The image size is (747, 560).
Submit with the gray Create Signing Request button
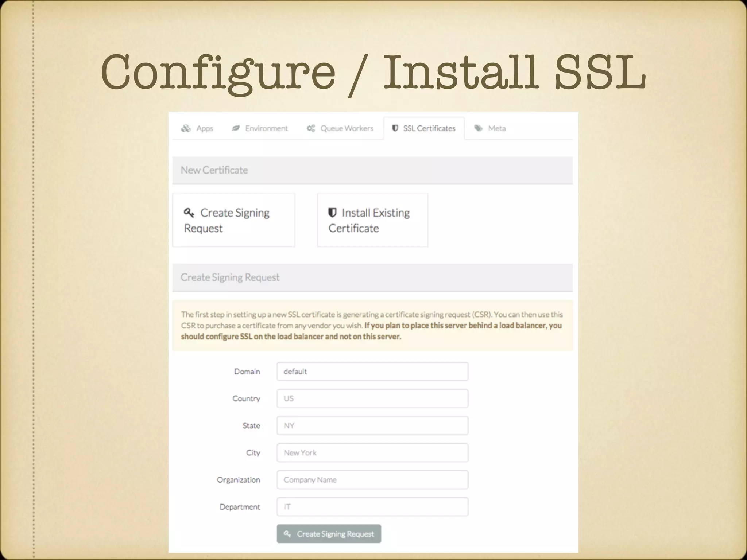point(329,534)
